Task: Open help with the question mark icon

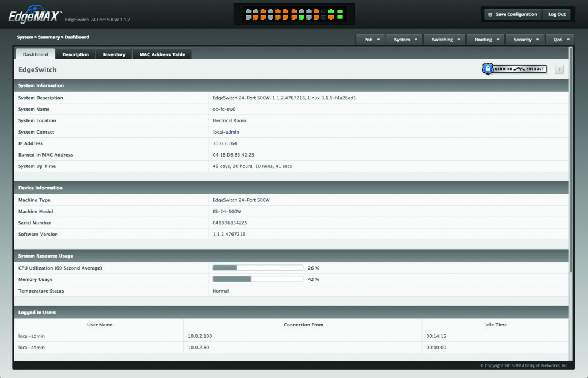Action: click(559, 69)
